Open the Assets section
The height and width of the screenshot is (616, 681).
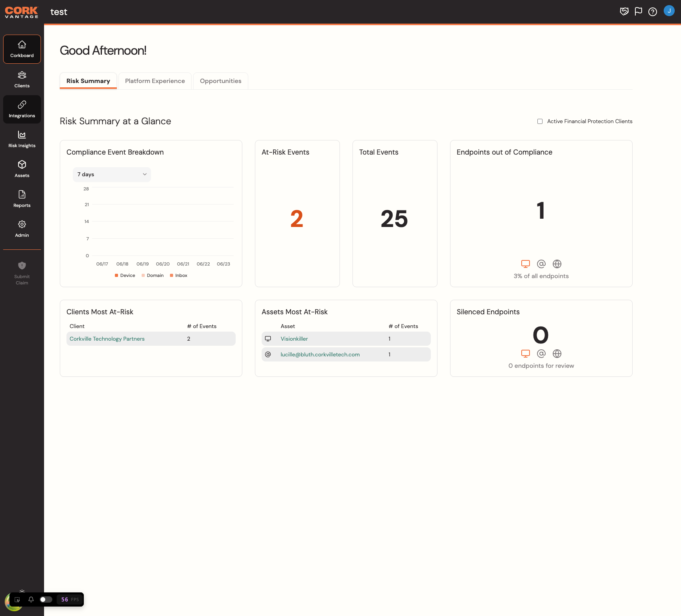(22, 169)
